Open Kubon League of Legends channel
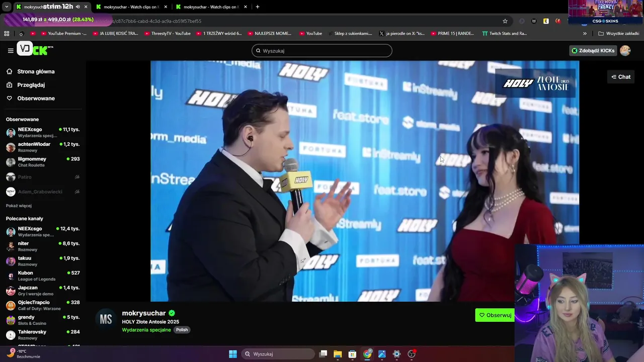 click(x=43, y=276)
